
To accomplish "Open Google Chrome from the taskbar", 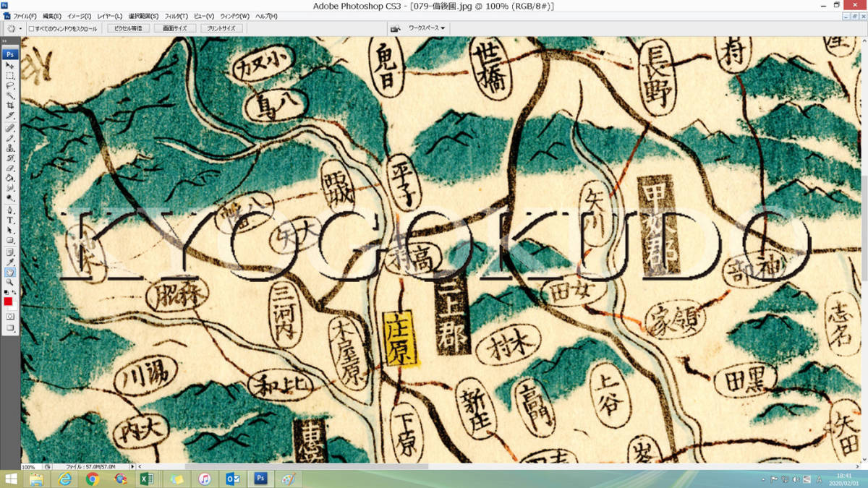I will tap(93, 479).
